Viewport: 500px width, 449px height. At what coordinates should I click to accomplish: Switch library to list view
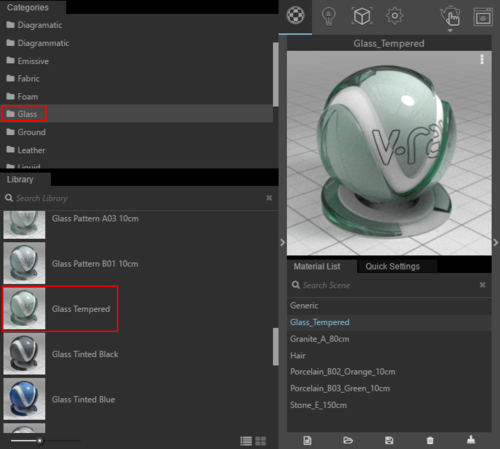(x=246, y=441)
